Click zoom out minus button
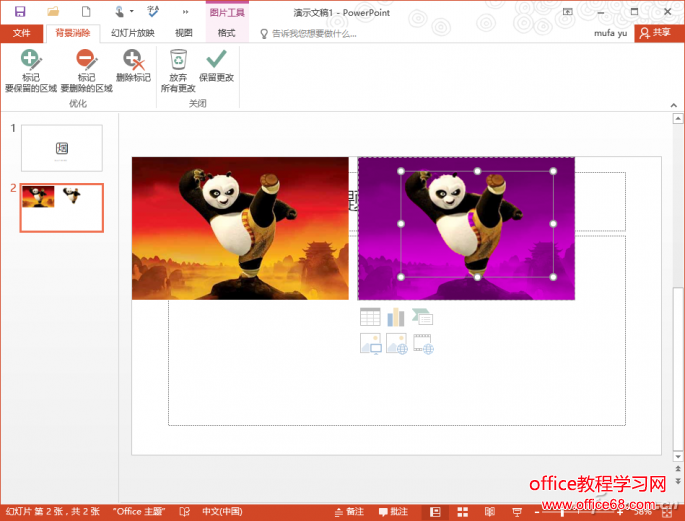 (x=537, y=512)
